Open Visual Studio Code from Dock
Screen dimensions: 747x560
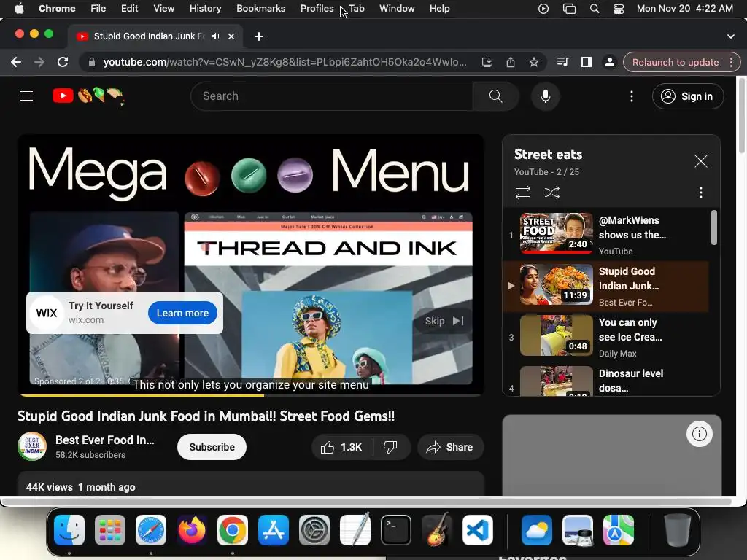[477, 530]
